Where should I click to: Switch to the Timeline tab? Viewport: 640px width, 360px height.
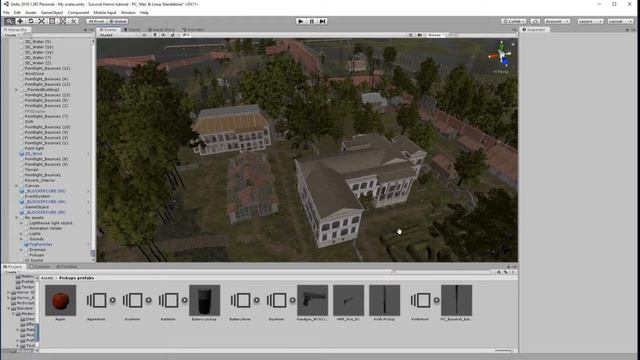[67, 267]
